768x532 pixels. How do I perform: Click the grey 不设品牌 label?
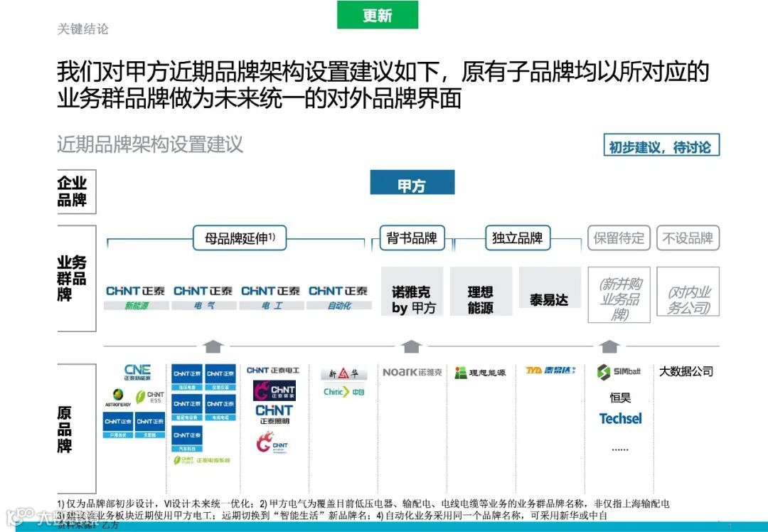[688, 238]
